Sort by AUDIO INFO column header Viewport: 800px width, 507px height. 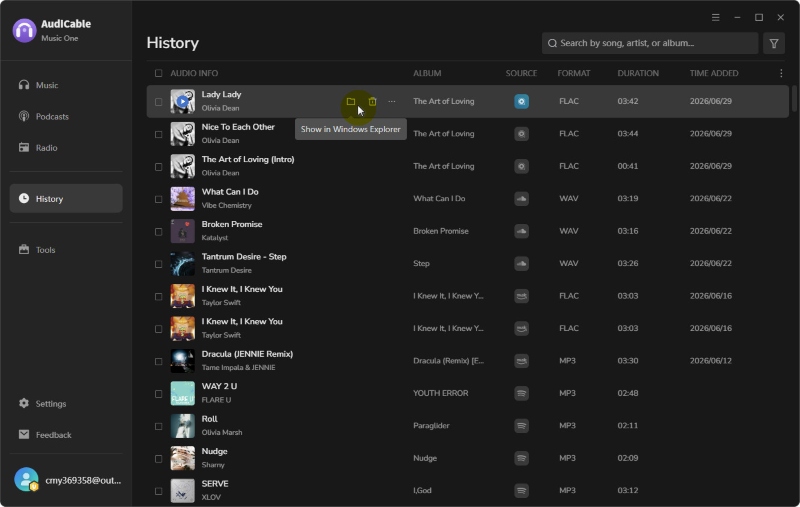tap(194, 73)
